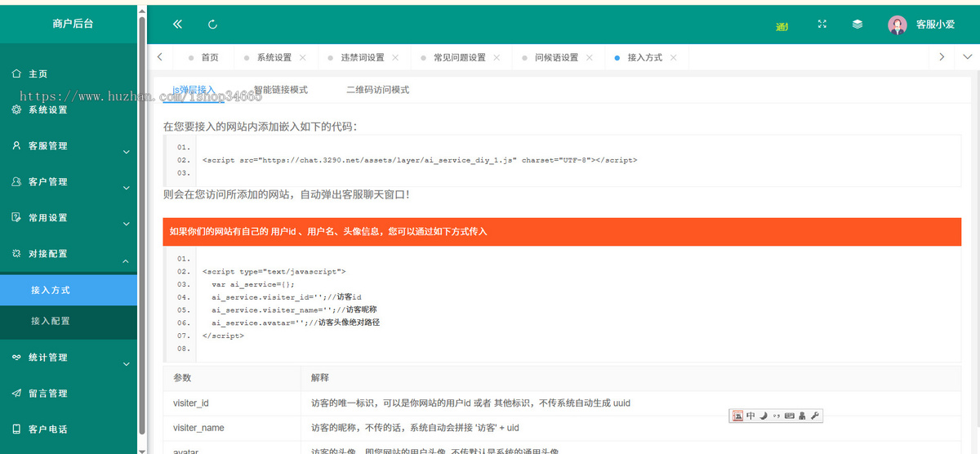Switch to the 系统设置 tab
Viewport: 980px width, 454px height.
274,57
